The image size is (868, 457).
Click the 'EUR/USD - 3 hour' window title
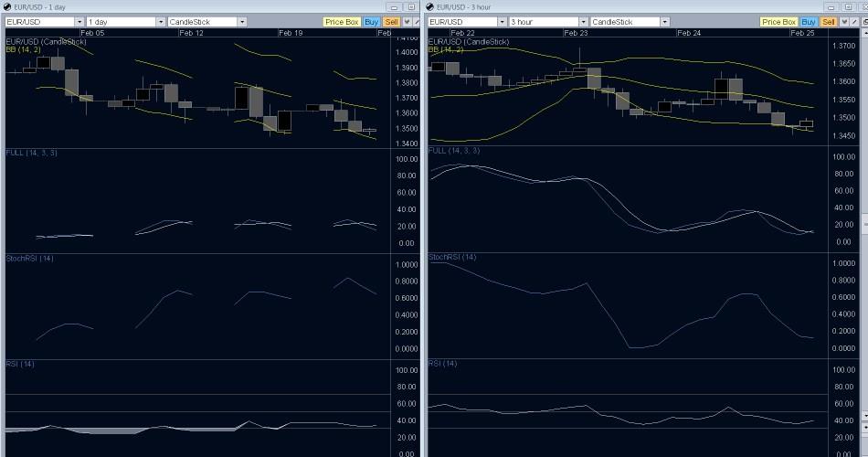pyautogui.click(x=464, y=7)
